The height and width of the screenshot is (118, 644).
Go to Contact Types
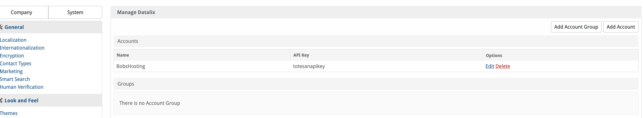15,64
